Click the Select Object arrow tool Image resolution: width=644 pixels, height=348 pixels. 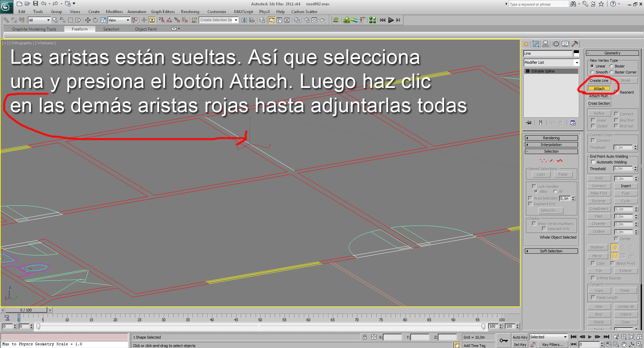tap(55, 20)
